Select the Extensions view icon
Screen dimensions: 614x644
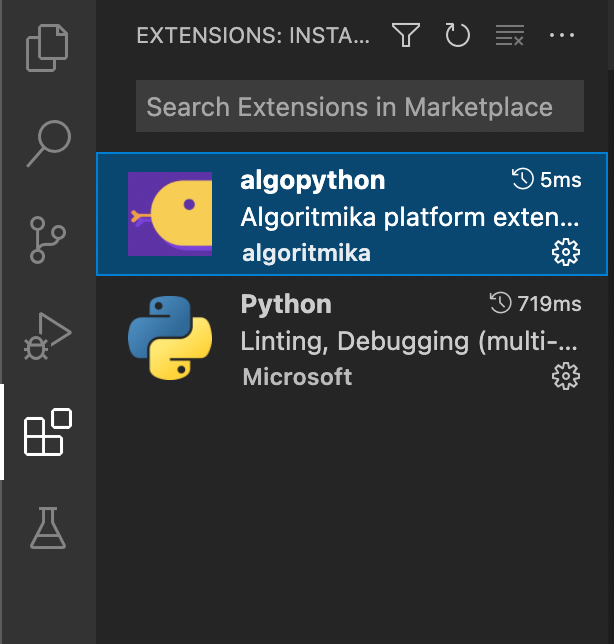tap(48, 432)
